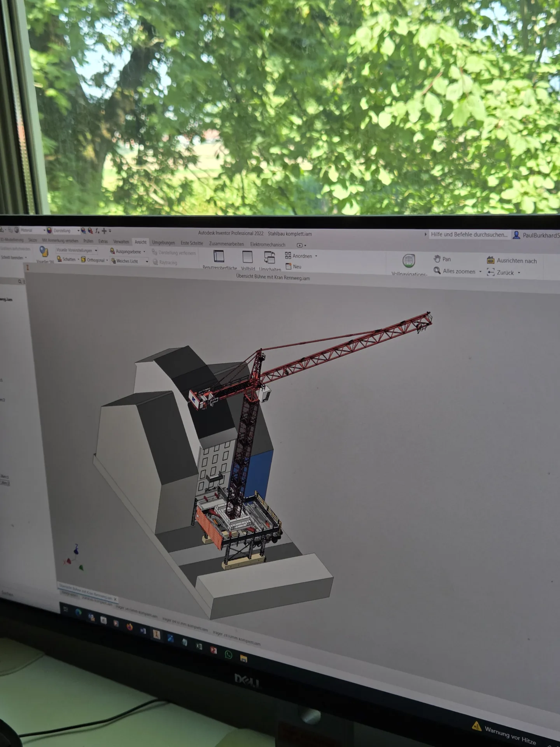Viewport: 560px width, 747px height.
Task: Toggle Orthogonal projection mode
Action: coord(93,260)
